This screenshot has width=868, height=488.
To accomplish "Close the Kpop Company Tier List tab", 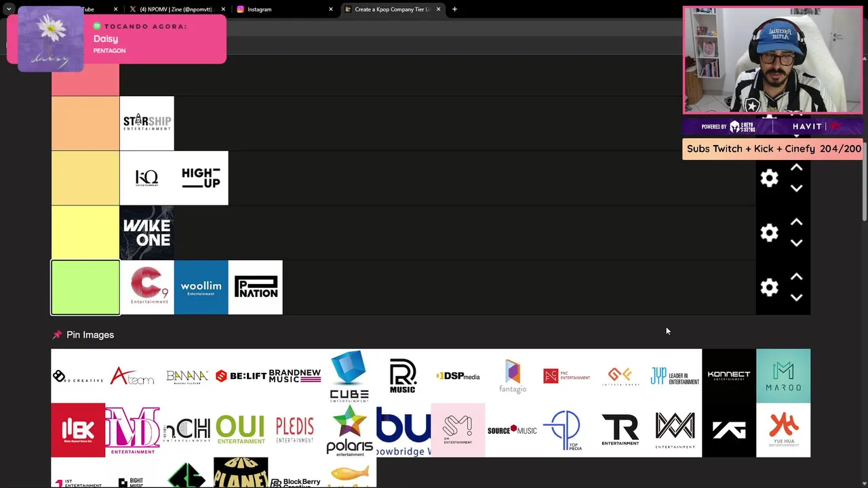I will coord(438,9).
